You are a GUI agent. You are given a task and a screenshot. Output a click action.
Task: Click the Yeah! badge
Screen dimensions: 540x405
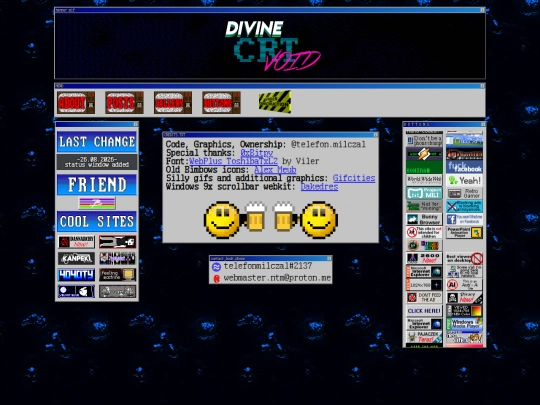click(464, 180)
